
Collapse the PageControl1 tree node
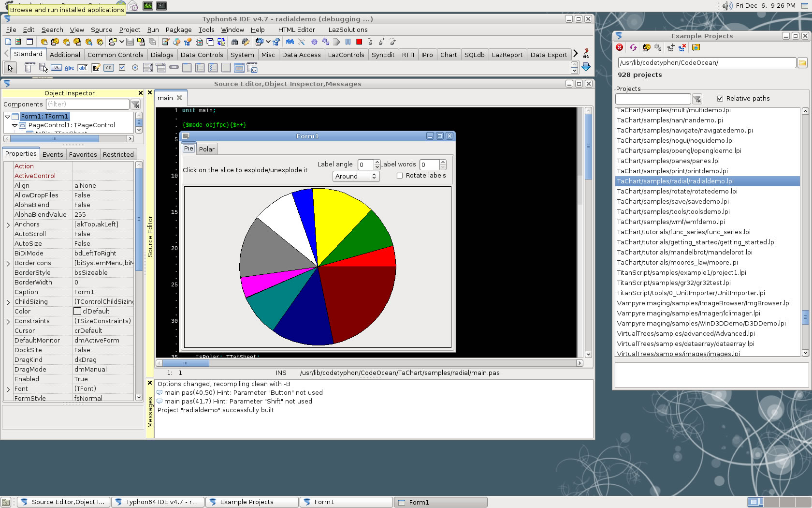15,125
